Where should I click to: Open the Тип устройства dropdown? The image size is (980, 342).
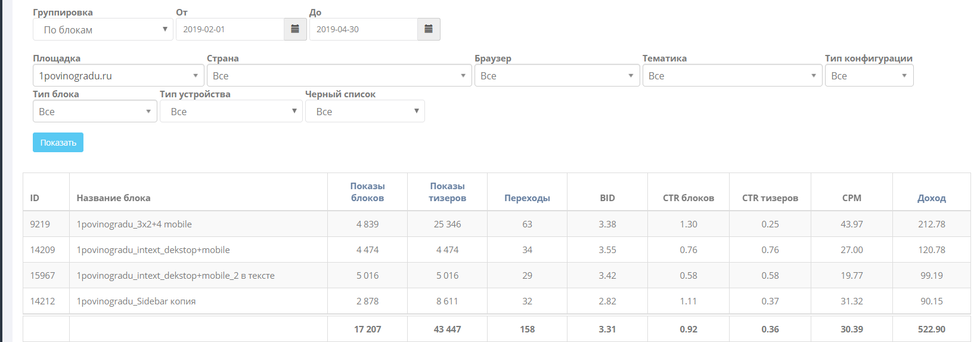231,112
